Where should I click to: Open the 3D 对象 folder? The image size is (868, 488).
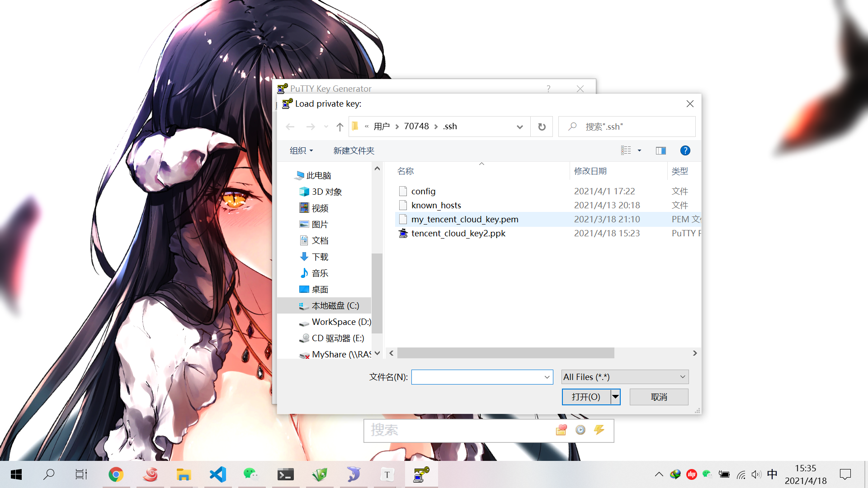(321, 192)
